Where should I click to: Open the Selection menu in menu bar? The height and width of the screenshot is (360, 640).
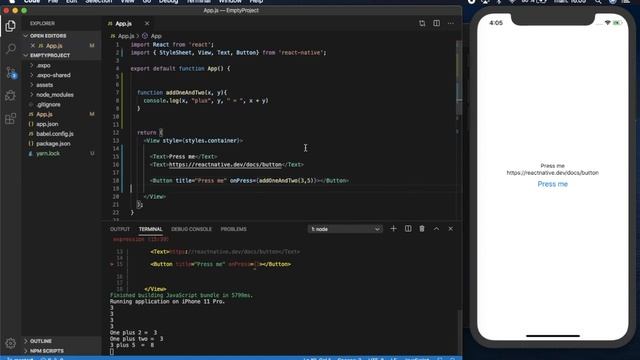[x=98, y=2]
